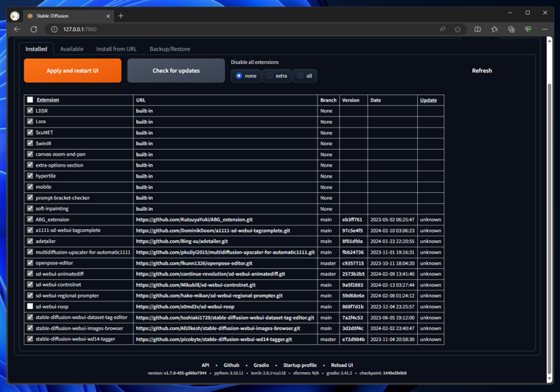Open the adetailer GitHub URL

coord(182,242)
